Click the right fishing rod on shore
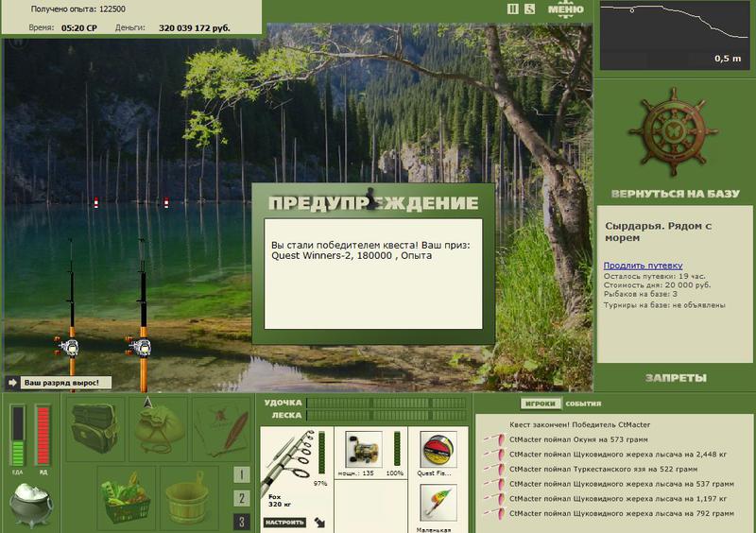756x533 pixels. pyautogui.click(x=142, y=314)
